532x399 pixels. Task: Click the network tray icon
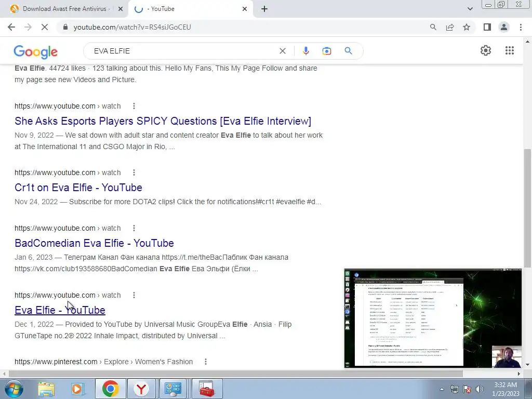454,389
